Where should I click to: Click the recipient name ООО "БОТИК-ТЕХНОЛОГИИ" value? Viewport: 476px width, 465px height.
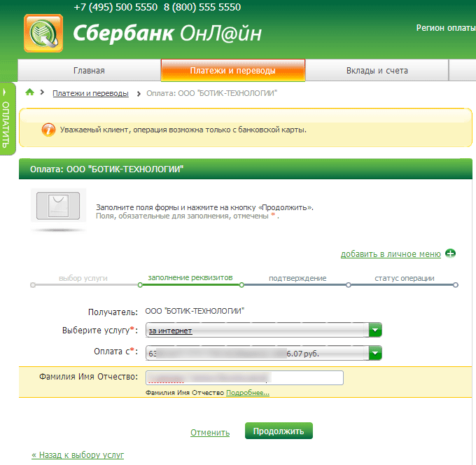[195, 311]
